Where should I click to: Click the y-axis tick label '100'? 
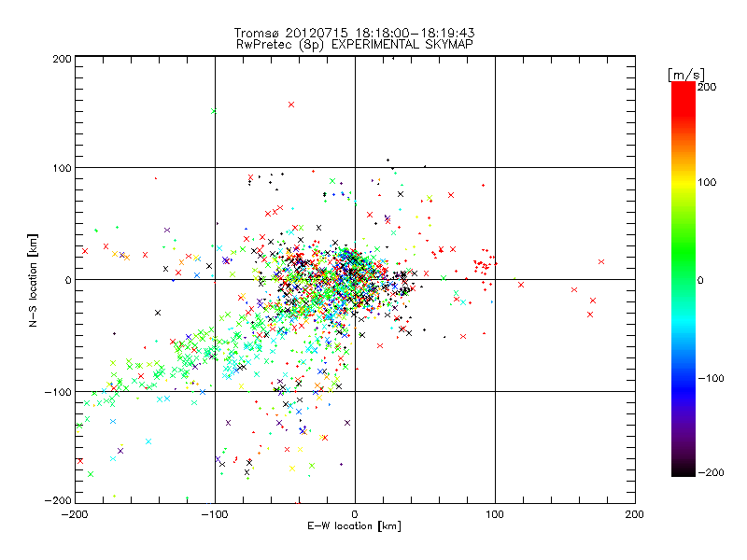click(62, 168)
